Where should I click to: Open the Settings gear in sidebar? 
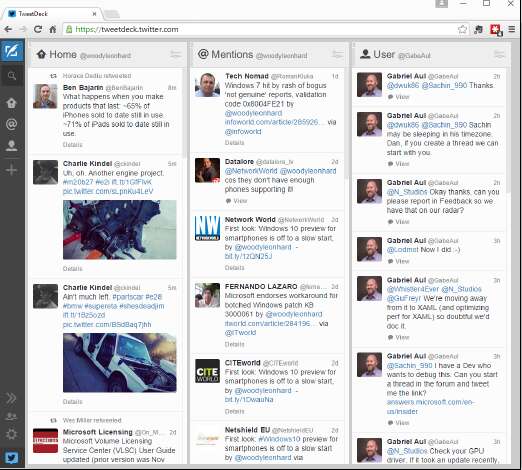(x=11, y=434)
